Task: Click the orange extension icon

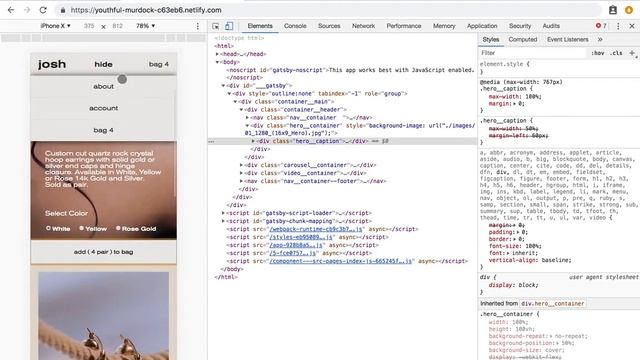Action: pos(629,10)
